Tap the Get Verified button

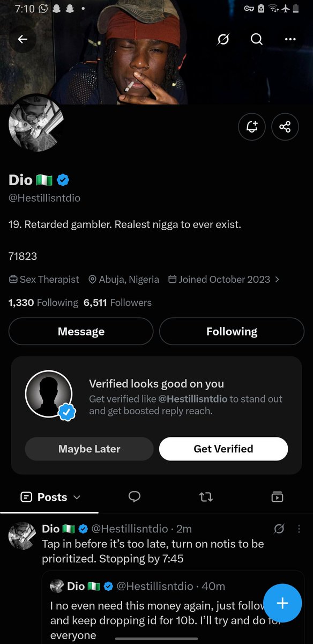[x=223, y=449]
